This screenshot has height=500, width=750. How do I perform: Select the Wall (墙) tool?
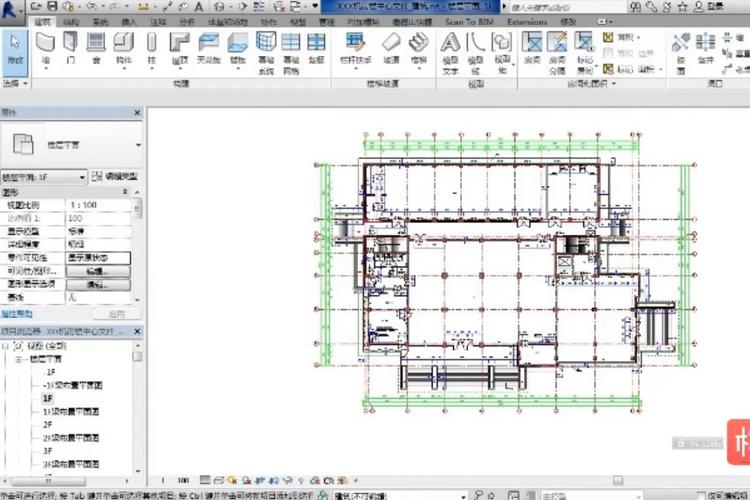pyautogui.click(x=45, y=49)
